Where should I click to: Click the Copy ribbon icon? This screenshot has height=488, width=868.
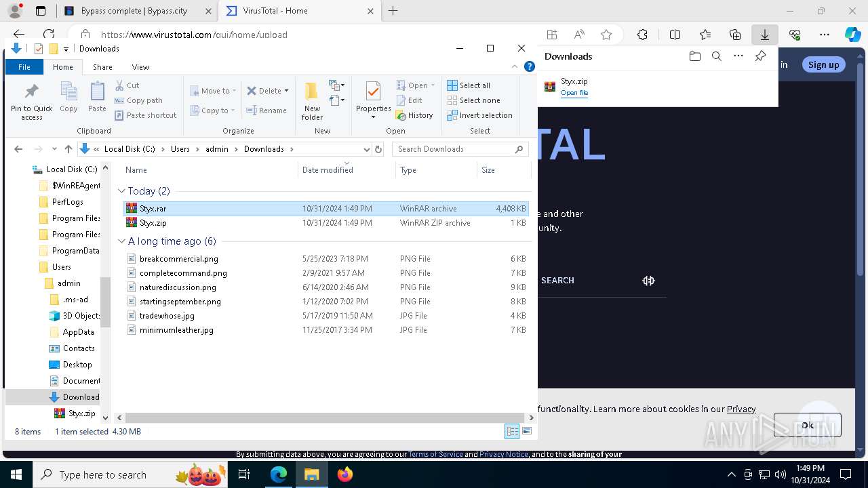tap(68, 97)
